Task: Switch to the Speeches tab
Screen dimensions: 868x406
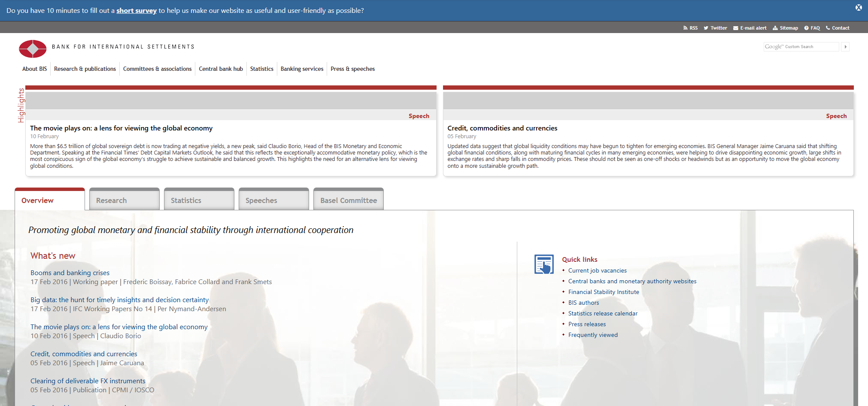Action: click(274, 200)
